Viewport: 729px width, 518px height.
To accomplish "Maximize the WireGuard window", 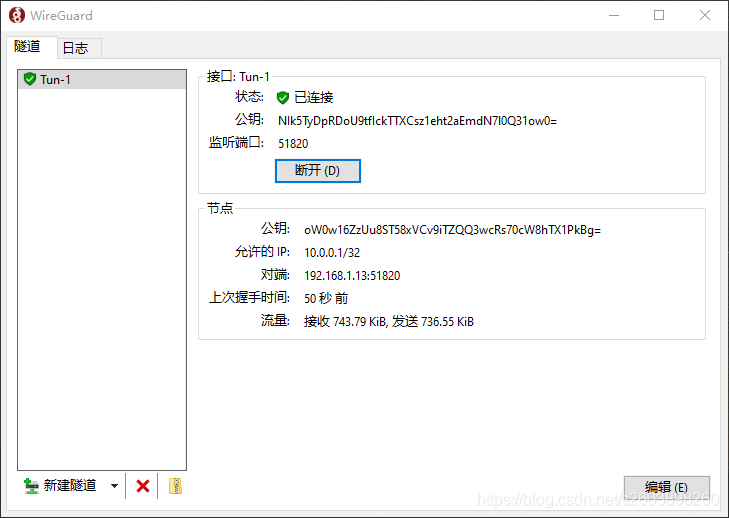I will click(x=659, y=15).
